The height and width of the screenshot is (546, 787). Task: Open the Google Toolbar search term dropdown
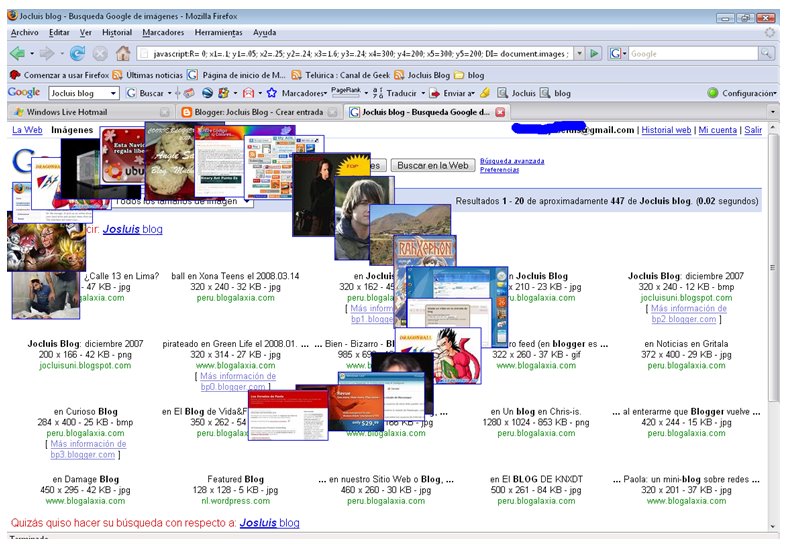[x=113, y=93]
